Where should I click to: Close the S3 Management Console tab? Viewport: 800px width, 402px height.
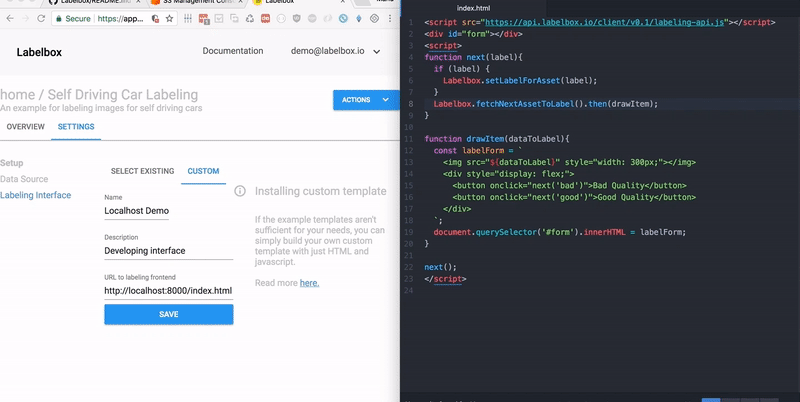tap(240, 2)
